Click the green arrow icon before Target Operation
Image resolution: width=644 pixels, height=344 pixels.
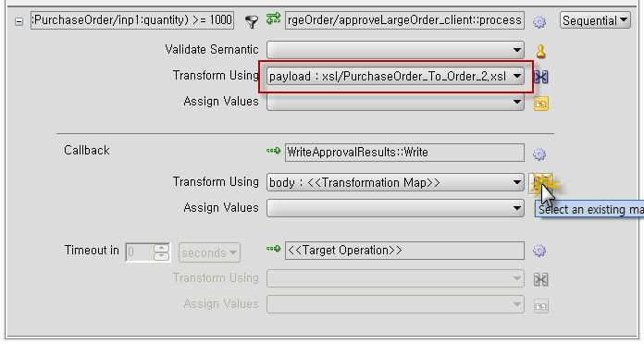pyautogui.click(x=273, y=249)
